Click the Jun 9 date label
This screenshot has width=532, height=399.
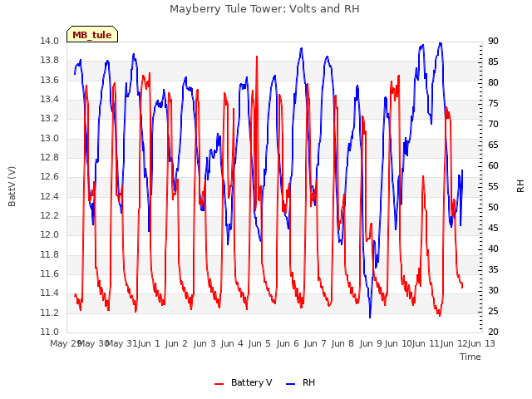coord(371,343)
